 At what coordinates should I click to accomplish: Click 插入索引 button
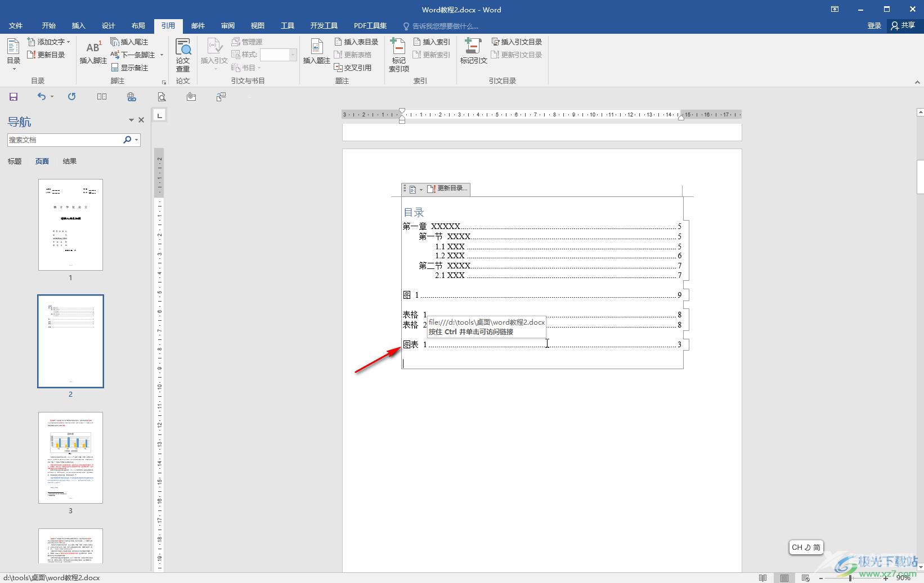[x=432, y=42]
